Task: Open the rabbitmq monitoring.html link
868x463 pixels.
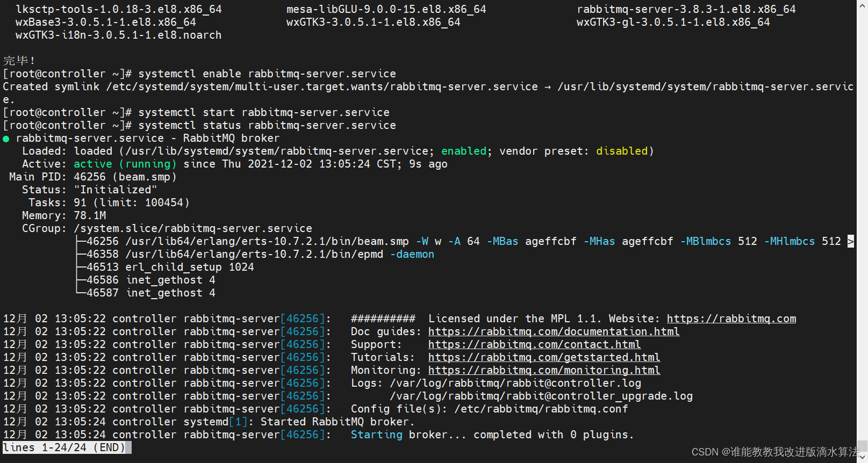Action: coord(544,370)
